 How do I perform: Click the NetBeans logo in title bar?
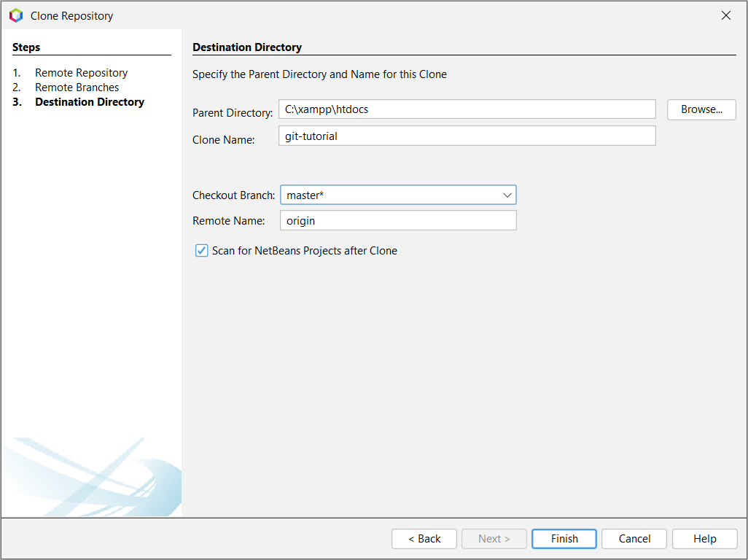(15, 15)
